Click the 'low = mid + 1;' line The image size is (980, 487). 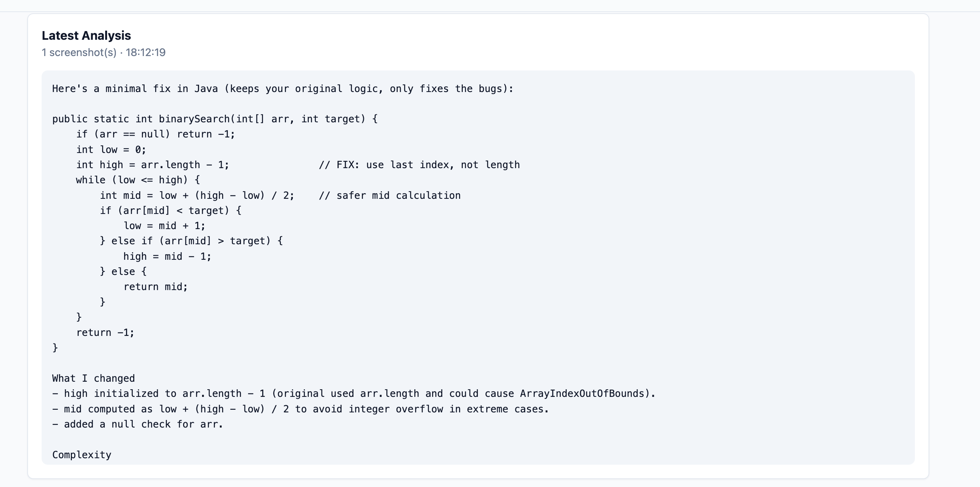(x=164, y=226)
